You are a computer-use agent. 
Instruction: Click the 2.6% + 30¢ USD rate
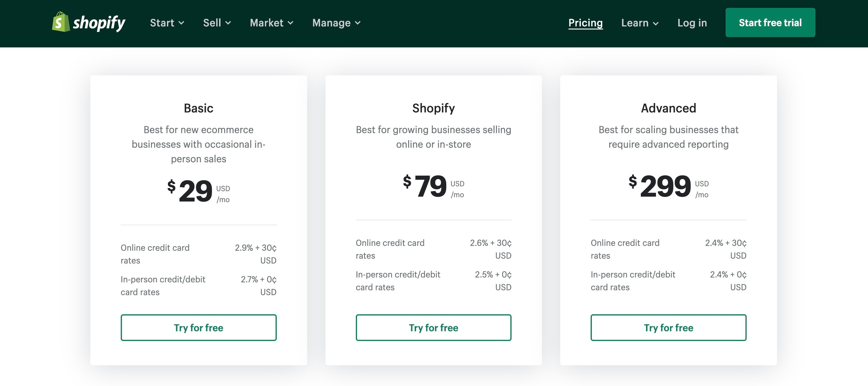[x=491, y=249]
